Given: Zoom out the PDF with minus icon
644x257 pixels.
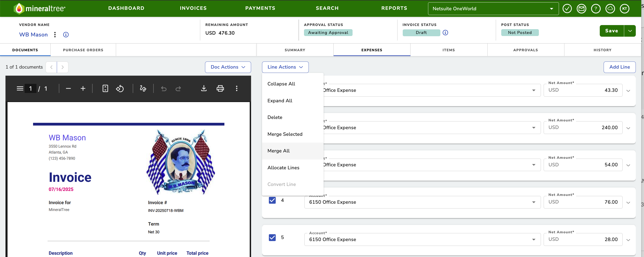Looking at the screenshot, I should coord(68,88).
